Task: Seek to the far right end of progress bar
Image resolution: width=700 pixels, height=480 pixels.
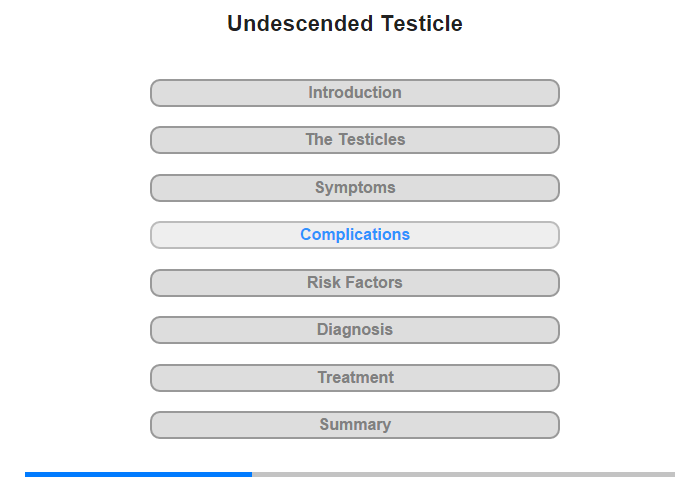Action: click(673, 474)
